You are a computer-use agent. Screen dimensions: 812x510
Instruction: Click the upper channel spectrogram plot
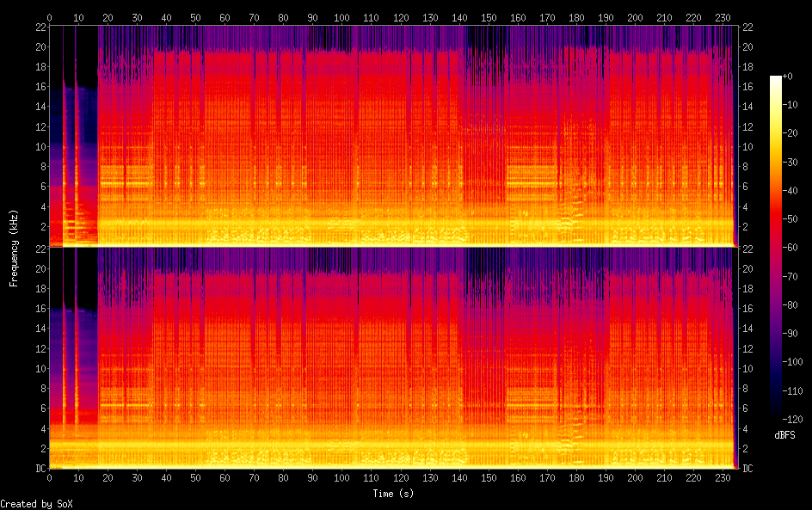(x=391, y=136)
